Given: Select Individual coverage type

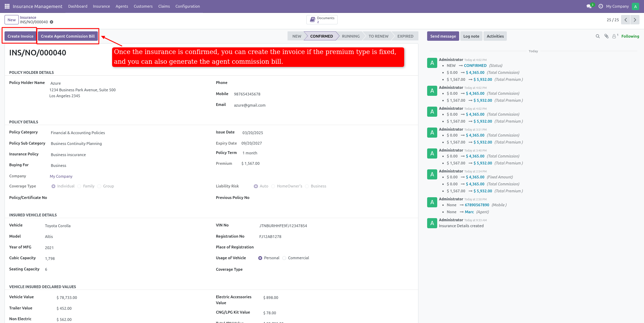Looking at the screenshot, I should [53, 186].
